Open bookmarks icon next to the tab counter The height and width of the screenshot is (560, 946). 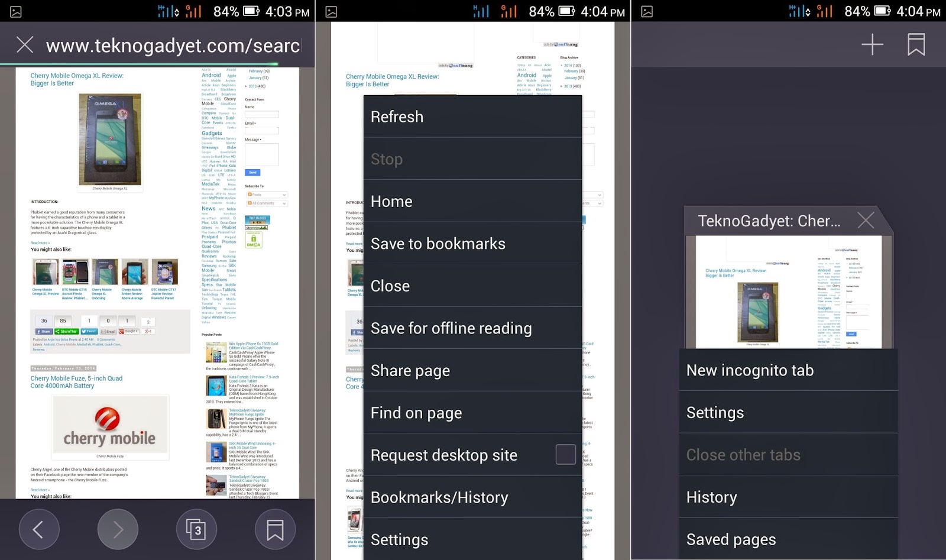click(x=275, y=530)
